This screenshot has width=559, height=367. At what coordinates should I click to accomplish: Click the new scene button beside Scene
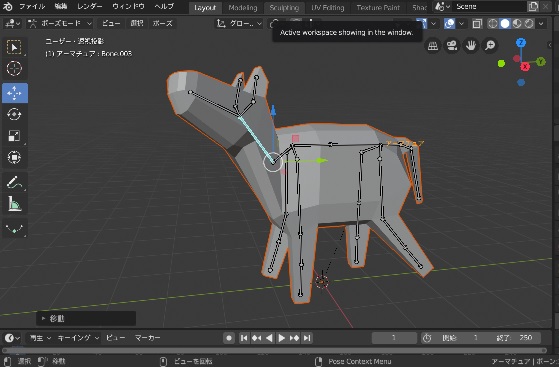point(533,6)
